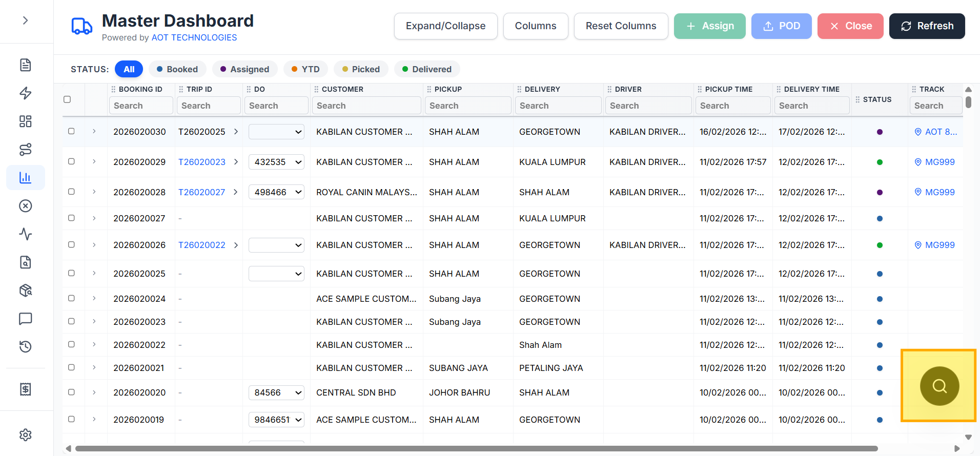
Task: Open DO dropdown showing 498466
Action: [x=276, y=192]
